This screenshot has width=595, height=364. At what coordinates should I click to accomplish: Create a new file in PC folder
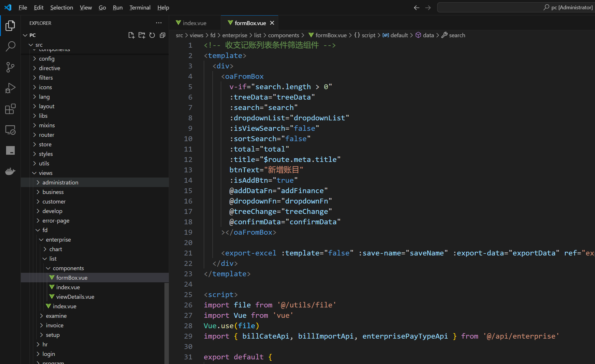click(131, 35)
